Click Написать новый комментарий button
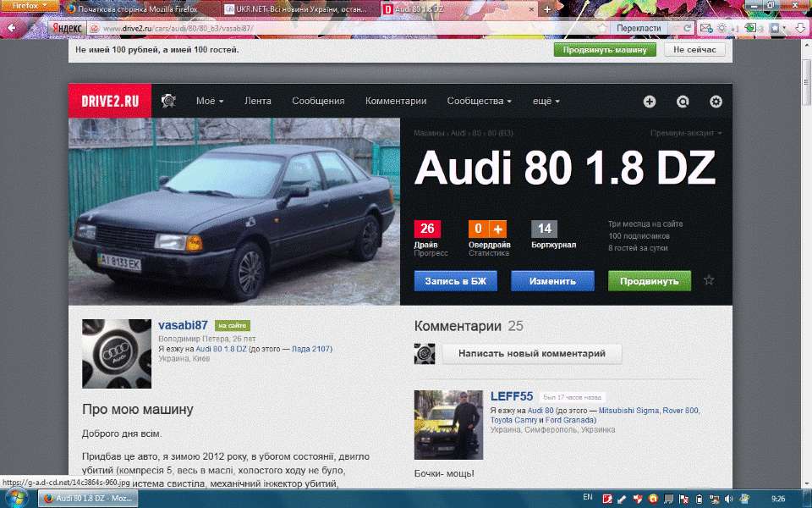812x508 pixels. click(532, 354)
